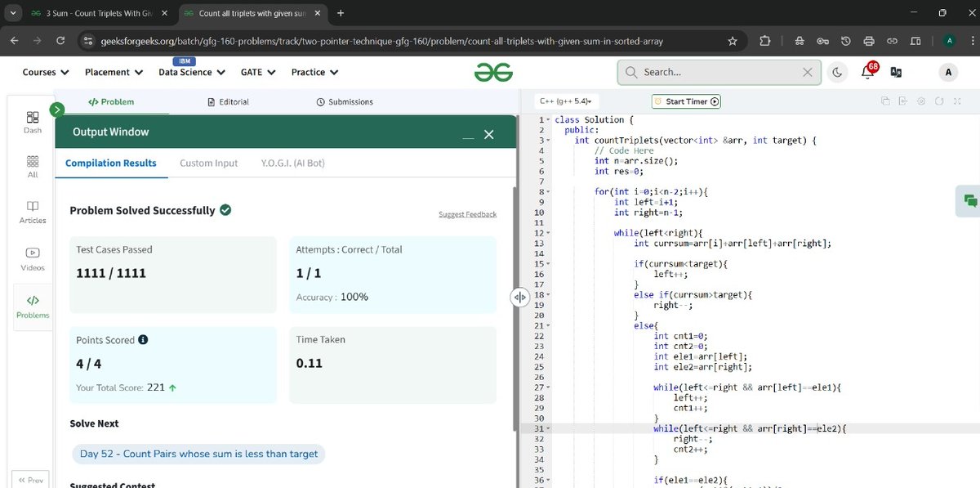Click the panel resize splitter handle icon
This screenshot has height=488, width=980.
(x=520, y=298)
